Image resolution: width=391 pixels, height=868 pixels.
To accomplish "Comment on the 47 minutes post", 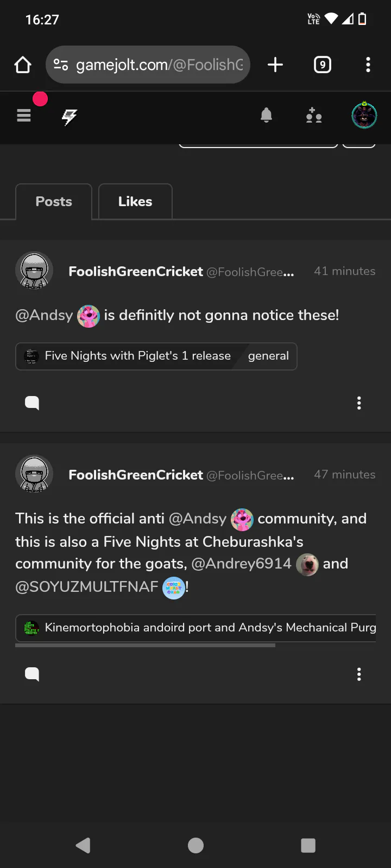I will (32, 674).
